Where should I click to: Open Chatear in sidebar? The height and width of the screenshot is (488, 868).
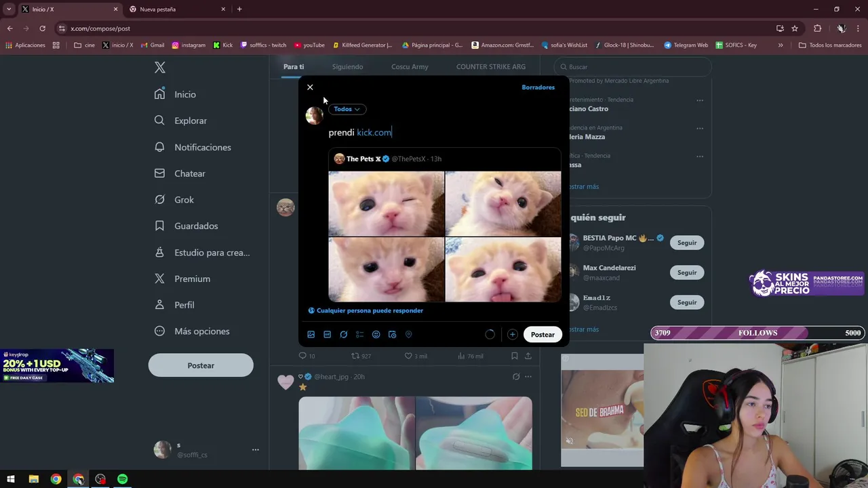point(180,174)
